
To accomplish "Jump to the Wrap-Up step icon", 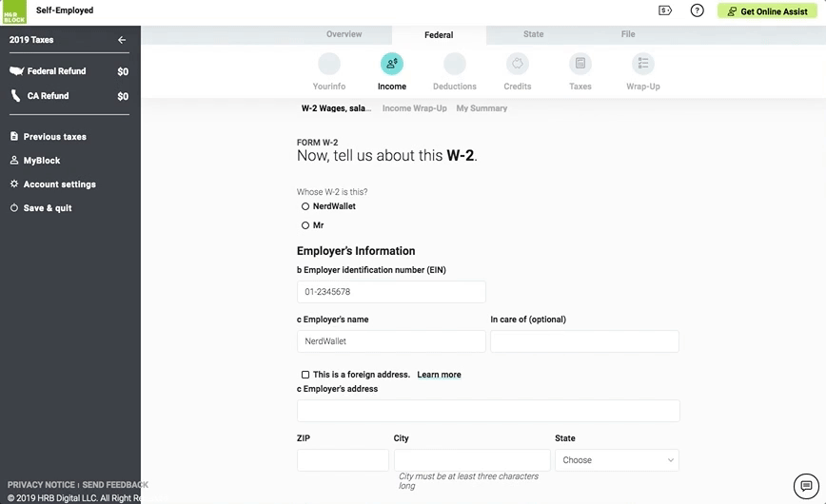I will [642, 64].
